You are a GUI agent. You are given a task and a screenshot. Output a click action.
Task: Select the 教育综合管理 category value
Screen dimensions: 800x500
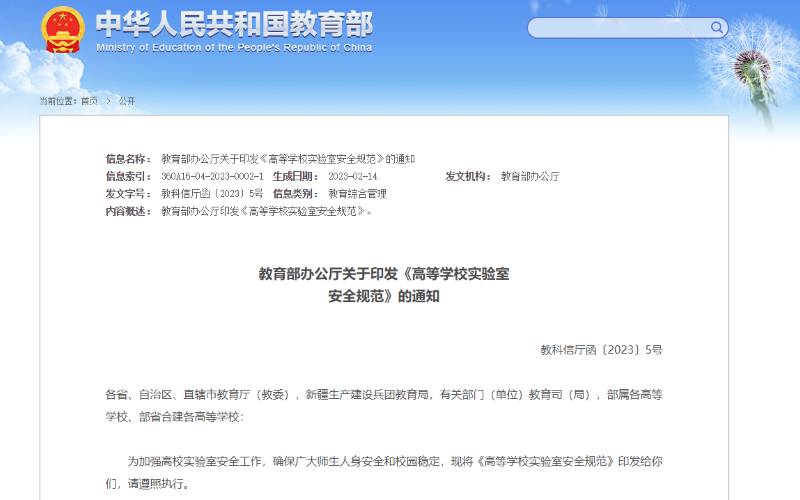point(357,194)
